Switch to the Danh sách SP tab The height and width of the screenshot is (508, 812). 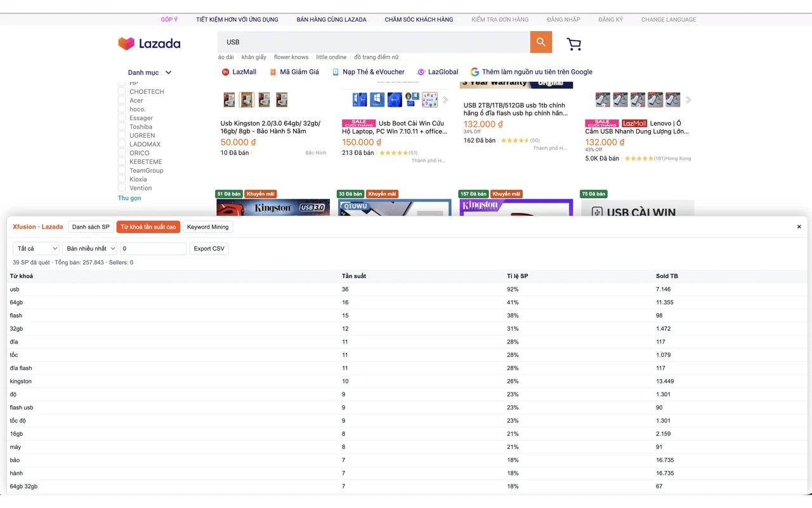tap(91, 227)
